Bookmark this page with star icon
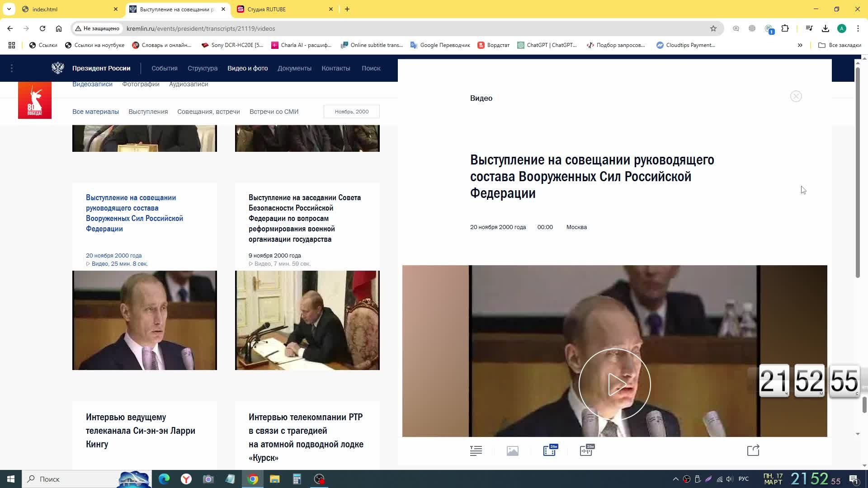The width and height of the screenshot is (868, 488). pyautogui.click(x=713, y=28)
